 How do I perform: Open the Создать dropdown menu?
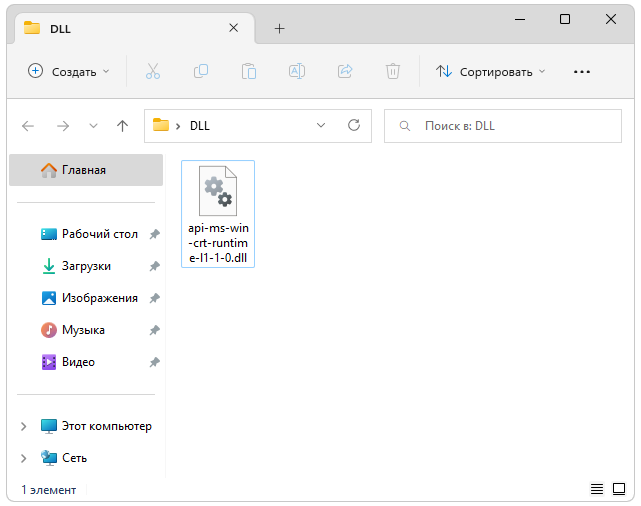[69, 72]
